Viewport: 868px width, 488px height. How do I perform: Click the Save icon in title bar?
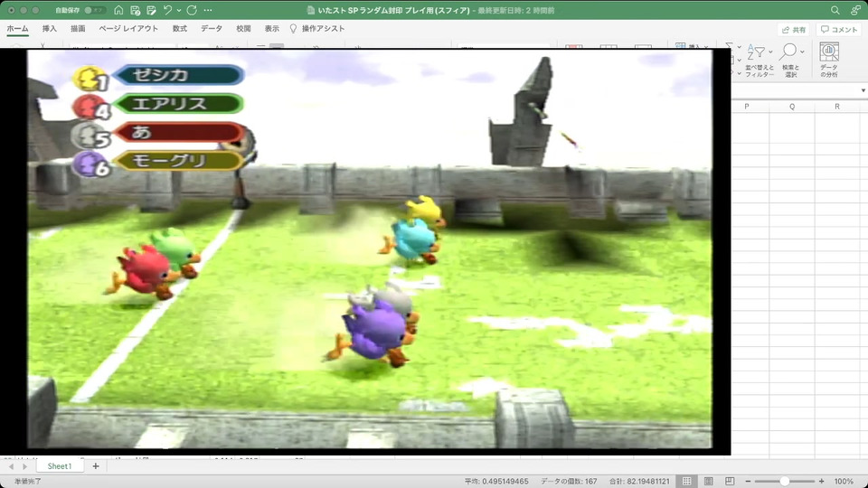[x=135, y=10]
